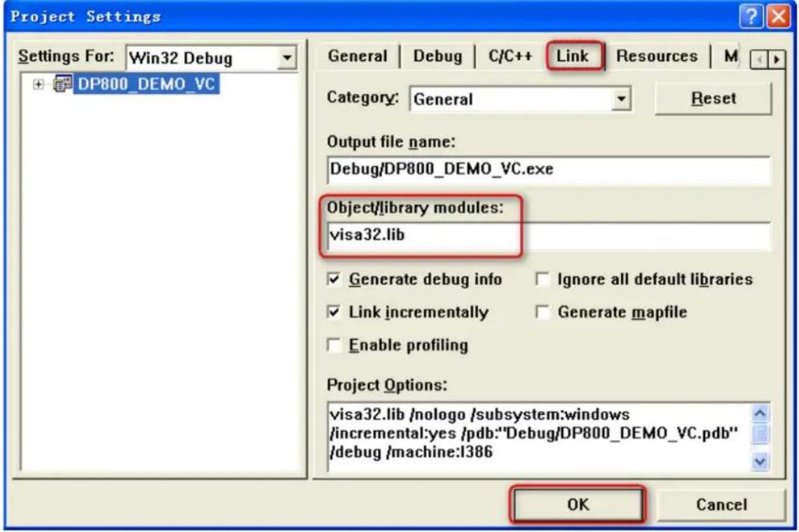The width and height of the screenshot is (799, 532).
Task: Click in the Output file name field
Action: pos(548,170)
